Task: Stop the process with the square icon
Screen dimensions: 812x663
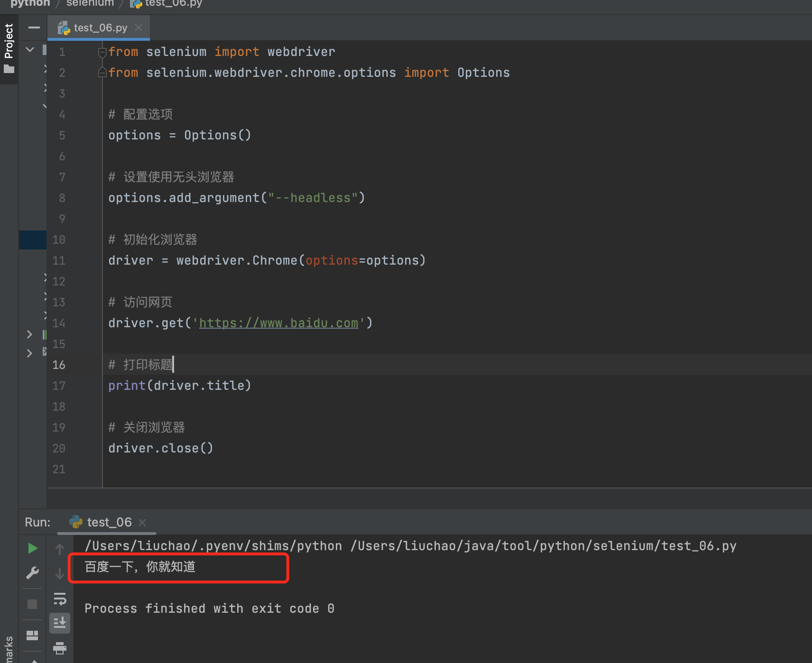Action: (32, 604)
